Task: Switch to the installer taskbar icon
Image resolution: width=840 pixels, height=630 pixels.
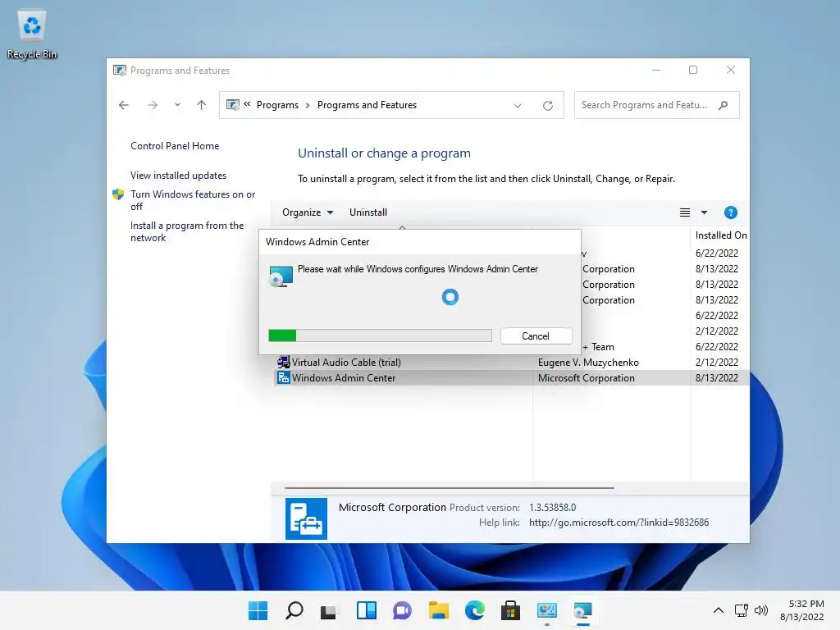Action: pos(583,610)
